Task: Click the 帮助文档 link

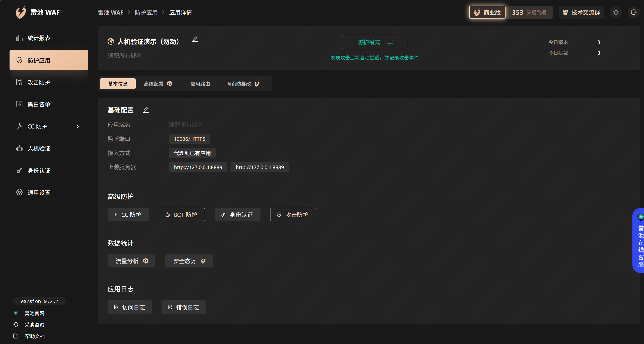Action: pos(34,336)
